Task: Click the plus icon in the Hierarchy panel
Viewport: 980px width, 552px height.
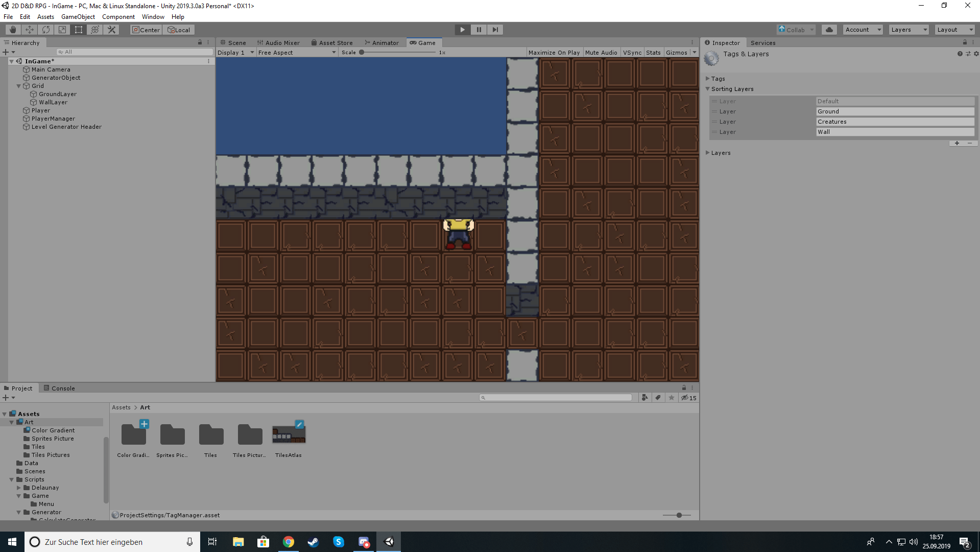Action: tap(5, 52)
